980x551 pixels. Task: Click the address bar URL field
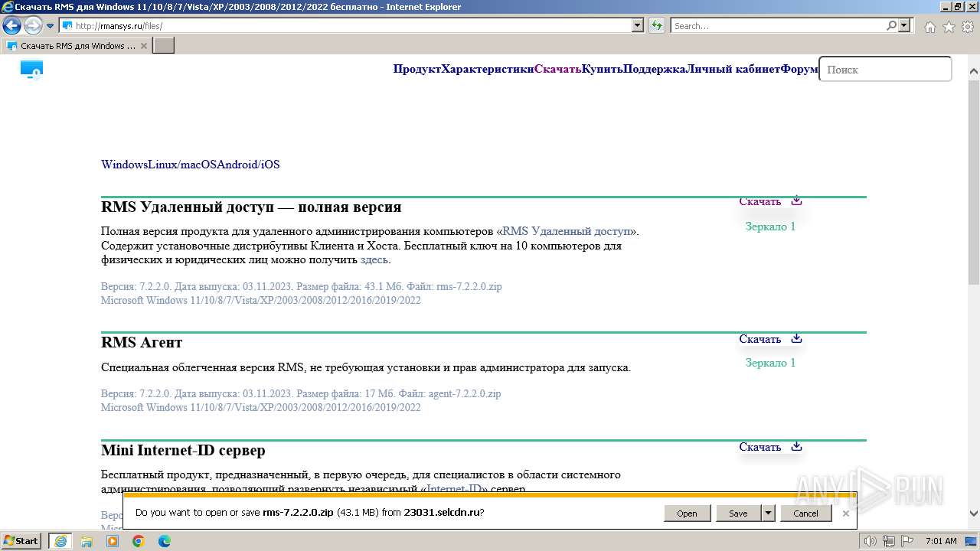(345, 25)
